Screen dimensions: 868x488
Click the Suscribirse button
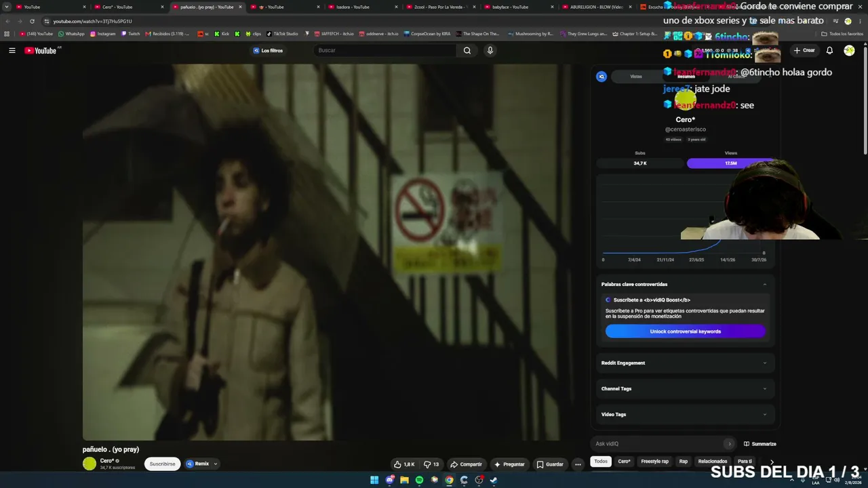pyautogui.click(x=162, y=464)
